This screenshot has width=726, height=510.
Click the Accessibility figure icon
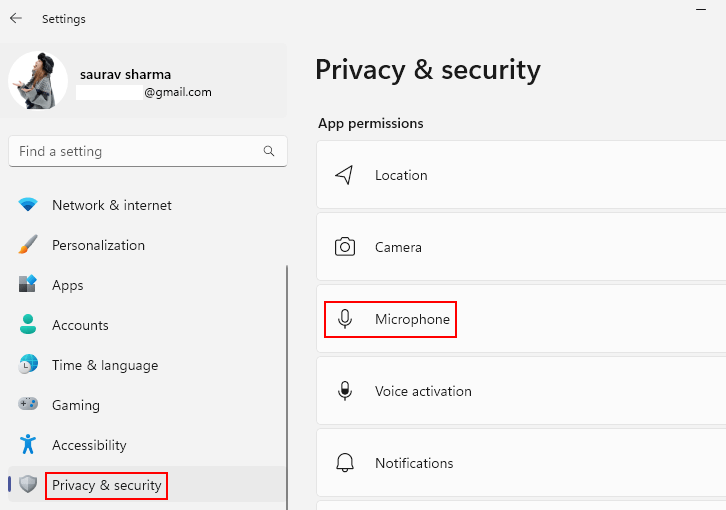(28, 445)
